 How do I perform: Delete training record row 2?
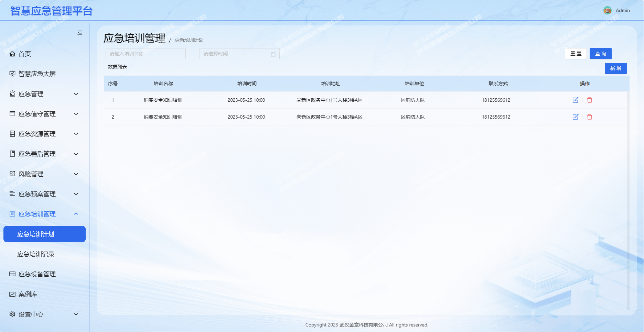point(590,117)
